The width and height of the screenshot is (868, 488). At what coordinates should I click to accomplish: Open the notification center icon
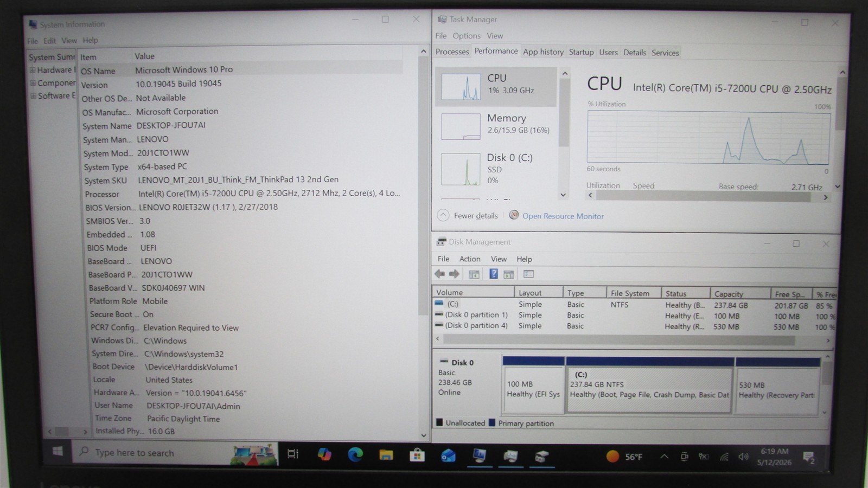[809, 458]
